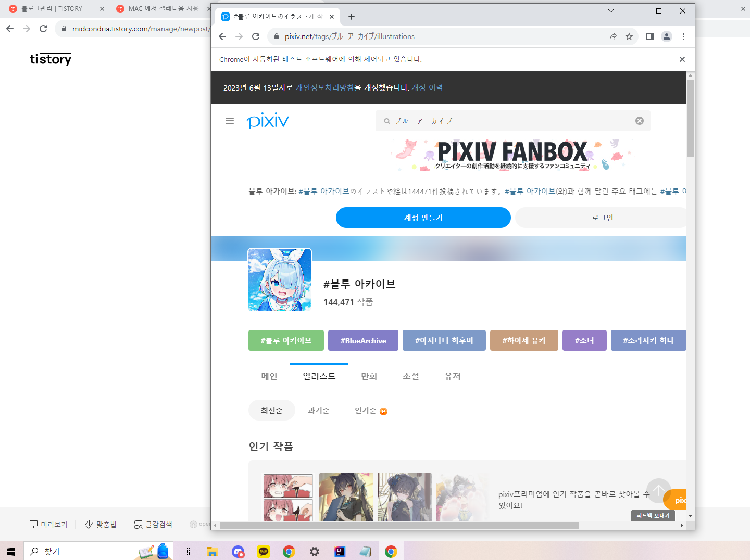Click the 로그인 button

[601, 218]
